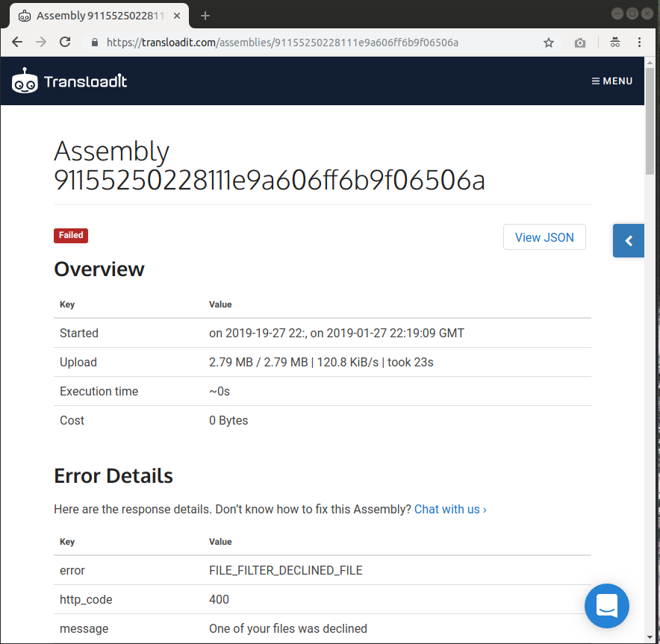
Task: Click the Overview heading
Action: click(x=99, y=269)
